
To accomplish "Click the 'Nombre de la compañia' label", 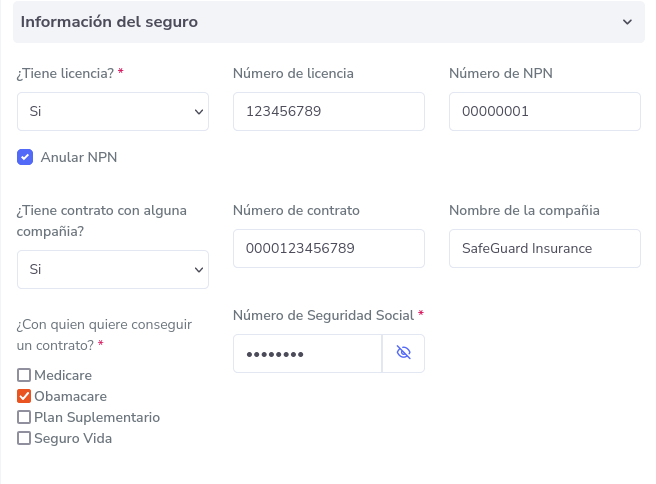I will 524,210.
